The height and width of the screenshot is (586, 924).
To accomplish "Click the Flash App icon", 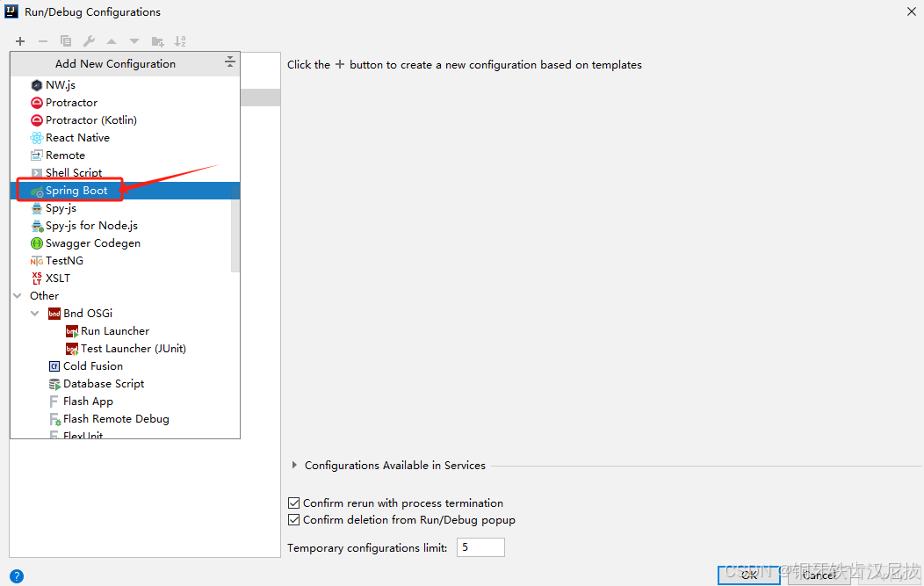I will point(54,402).
